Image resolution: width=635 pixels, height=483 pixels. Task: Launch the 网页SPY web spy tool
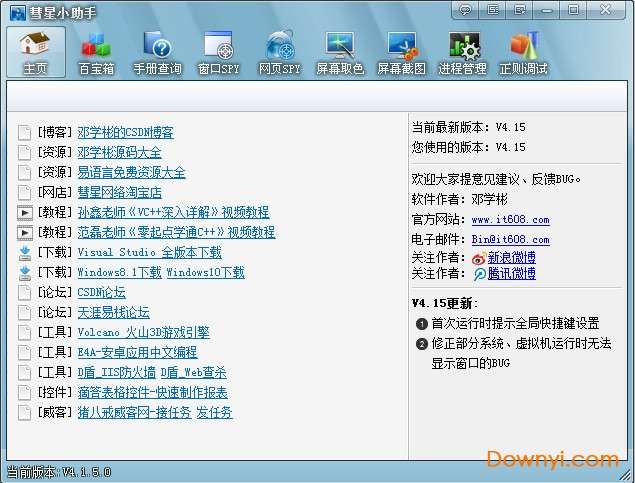(x=280, y=52)
